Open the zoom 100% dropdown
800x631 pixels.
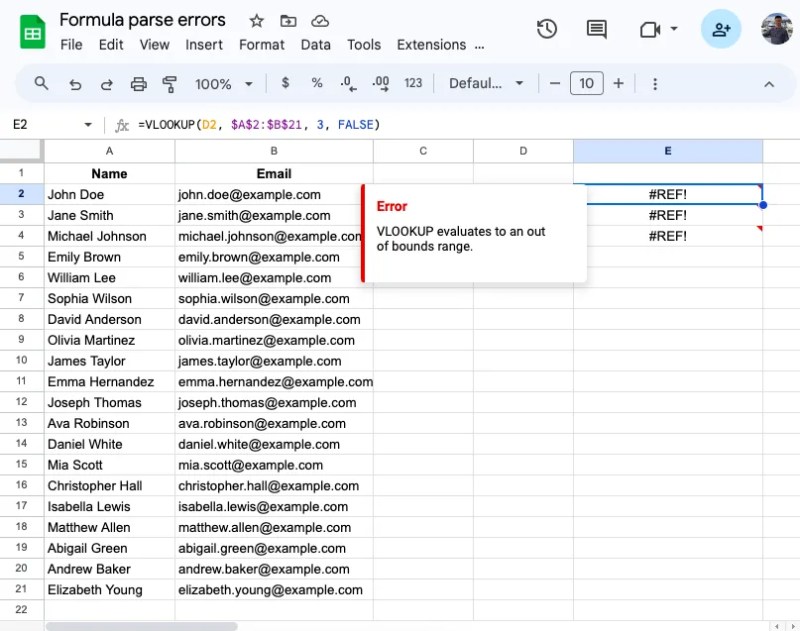pyautogui.click(x=223, y=84)
